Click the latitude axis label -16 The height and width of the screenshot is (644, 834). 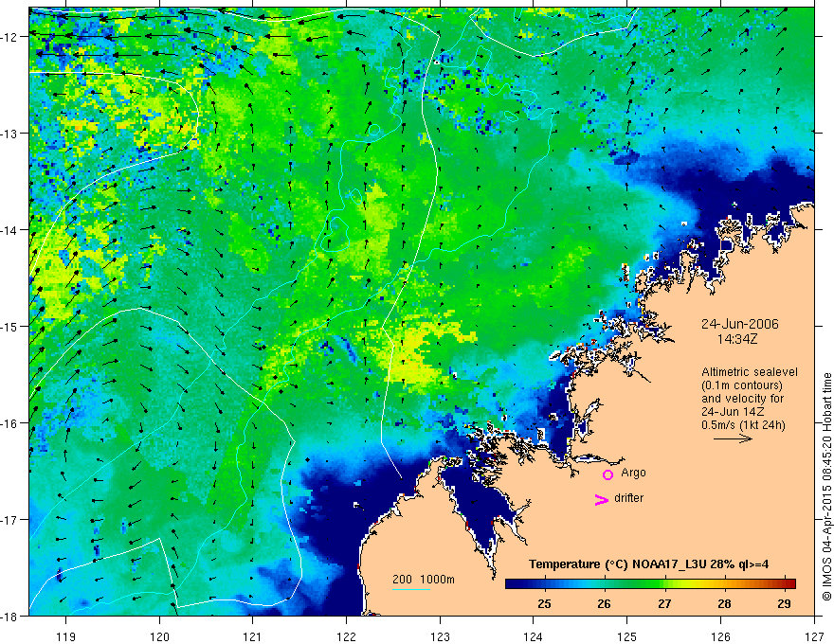pyautogui.click(x=10, y=423)
